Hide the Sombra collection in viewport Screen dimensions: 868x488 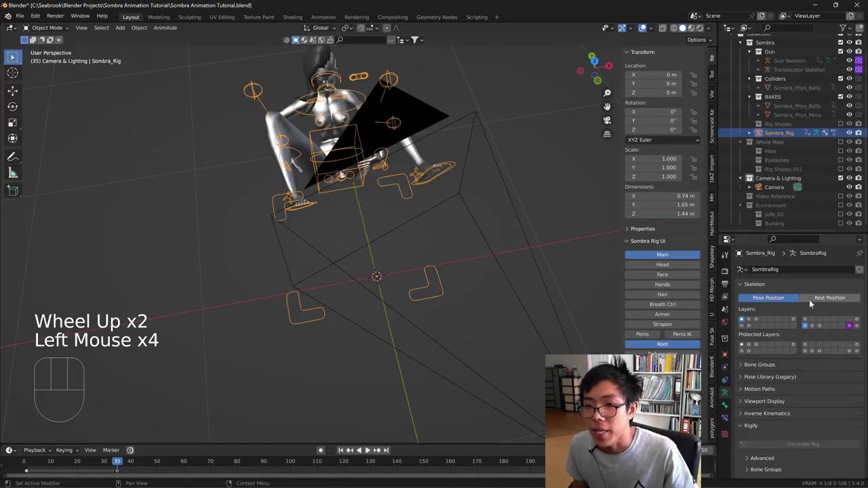tap(849, 43)
